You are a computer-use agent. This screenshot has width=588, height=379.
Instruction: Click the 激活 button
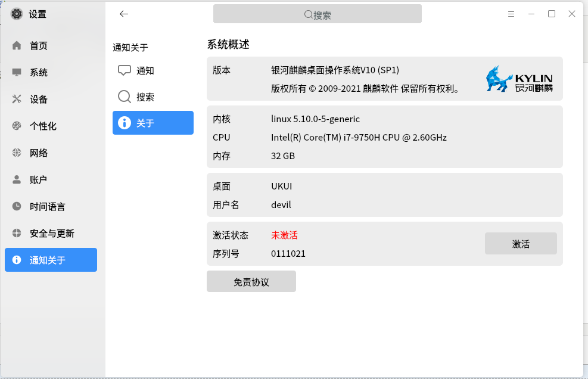[521, 244]
